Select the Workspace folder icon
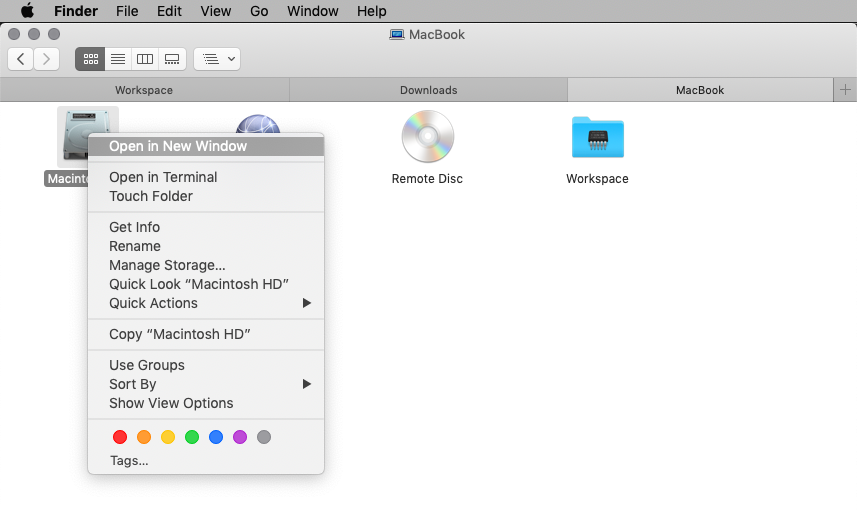Viewport: 857px width, 510px height. [x=597, y=137]
